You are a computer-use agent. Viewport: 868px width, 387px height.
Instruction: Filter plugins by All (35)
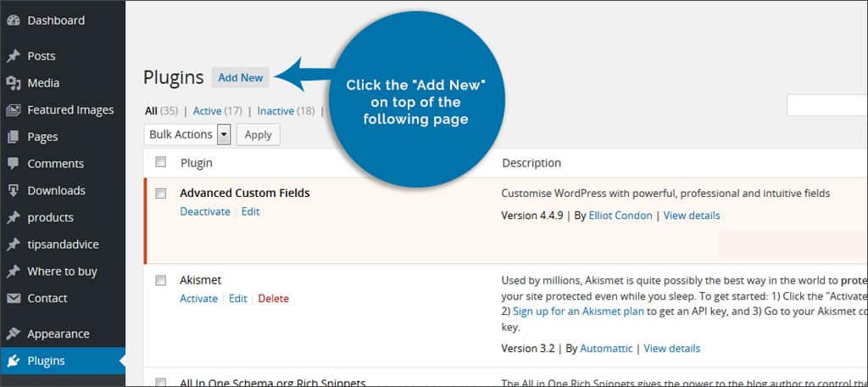click(x=161, y=111)
